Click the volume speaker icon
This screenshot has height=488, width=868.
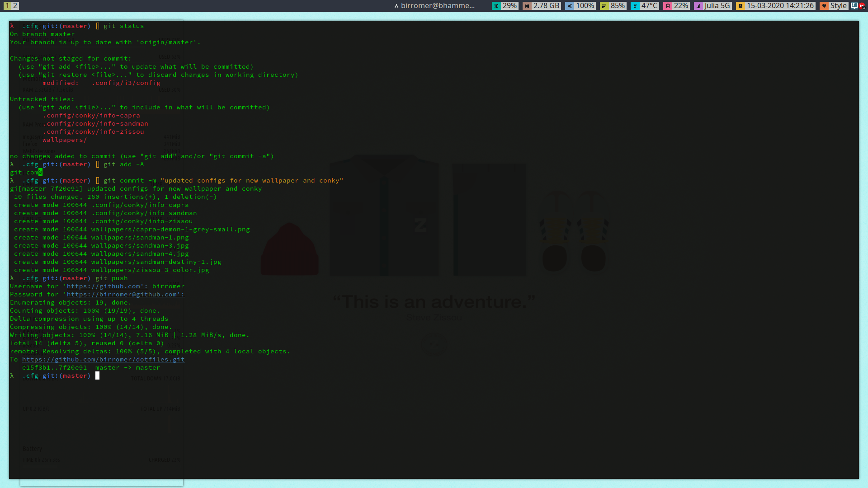click(570, 6)
